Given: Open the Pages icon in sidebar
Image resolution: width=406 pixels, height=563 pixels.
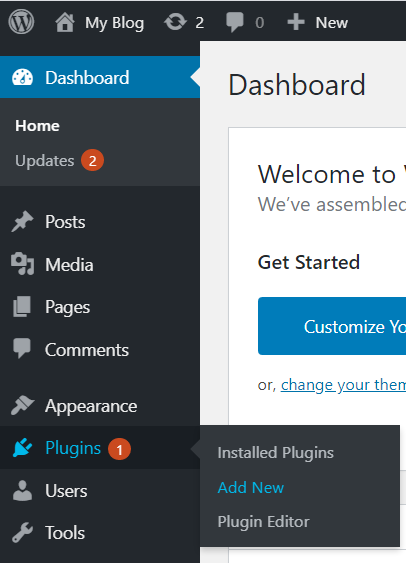Looking at the screenshot, I should coord(22,307).
